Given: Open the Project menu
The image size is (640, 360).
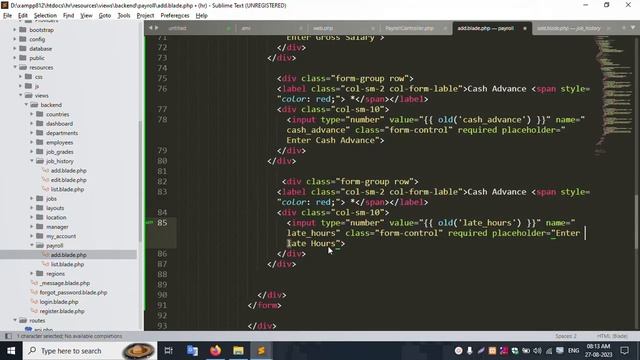Looking at the screenshot, I should [x=145, y=16].
